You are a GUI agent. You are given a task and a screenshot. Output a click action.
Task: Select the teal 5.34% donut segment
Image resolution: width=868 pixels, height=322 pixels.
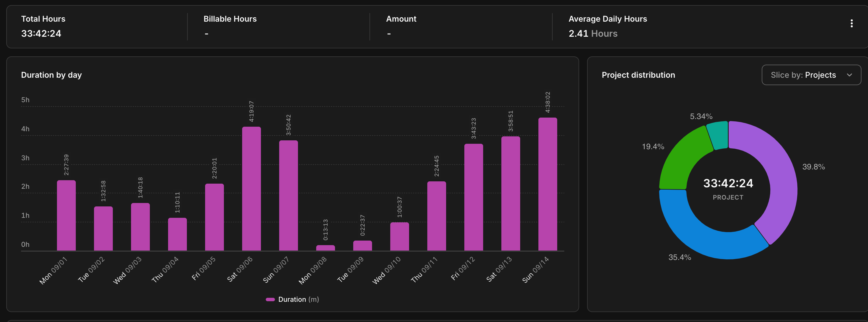coord(718,135)
